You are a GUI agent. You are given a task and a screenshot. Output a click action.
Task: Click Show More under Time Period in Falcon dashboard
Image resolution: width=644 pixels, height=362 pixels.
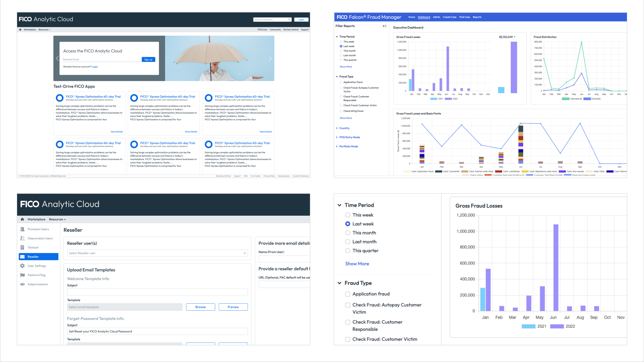346,67
